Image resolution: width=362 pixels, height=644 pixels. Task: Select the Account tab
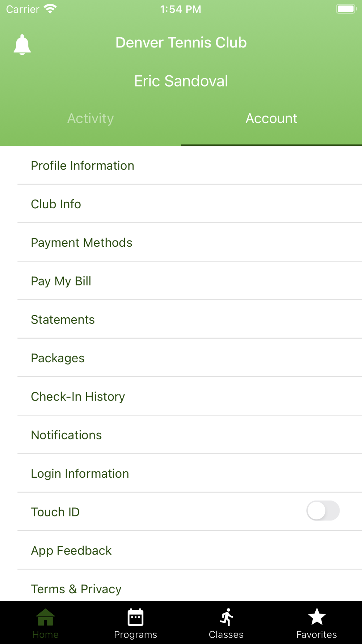coord(271,118)
